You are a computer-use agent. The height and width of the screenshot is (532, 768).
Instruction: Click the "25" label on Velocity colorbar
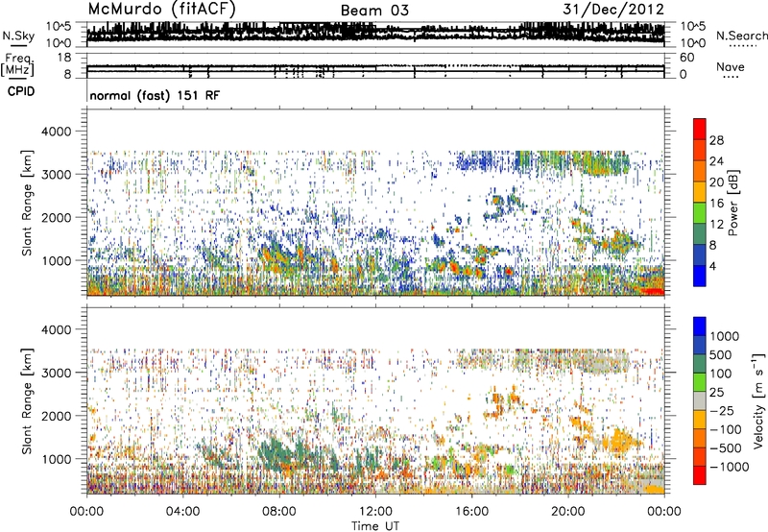click(716, 393)
